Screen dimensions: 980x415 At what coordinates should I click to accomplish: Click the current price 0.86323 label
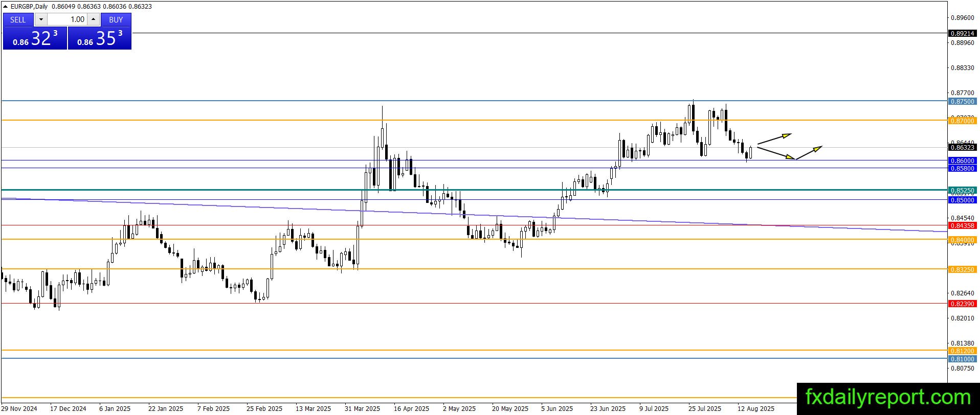(x=962, y=147)
